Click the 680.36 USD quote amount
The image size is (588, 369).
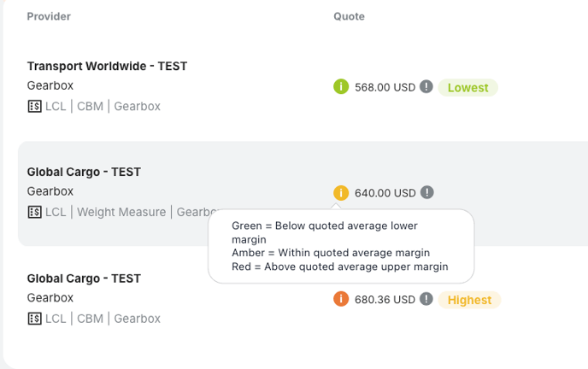(x=385, y=299)
